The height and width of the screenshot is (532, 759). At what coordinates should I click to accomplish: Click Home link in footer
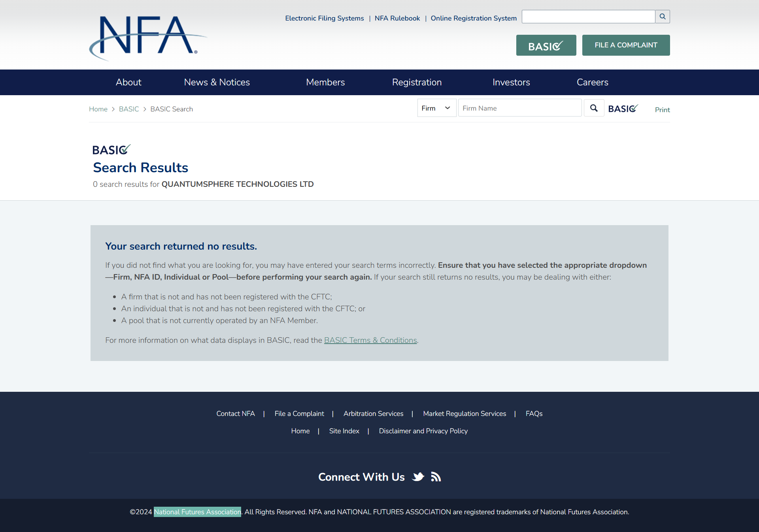[x=300, y=431]
